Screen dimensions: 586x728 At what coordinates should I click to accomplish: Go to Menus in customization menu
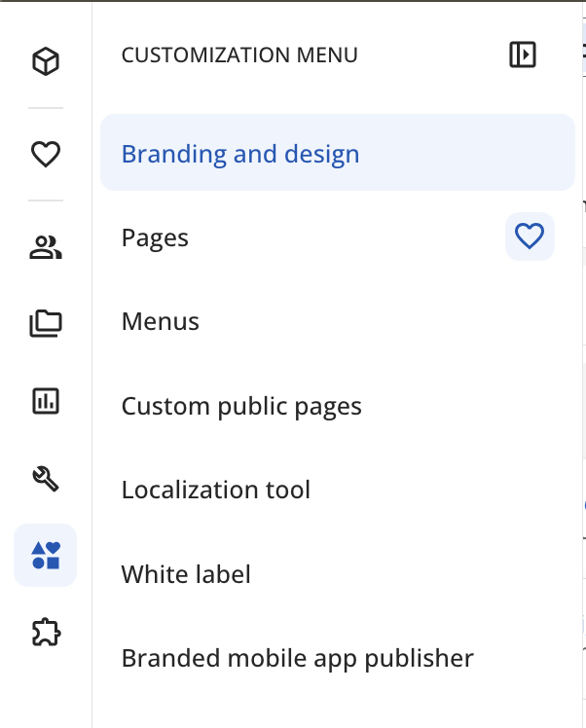(x=161, y=321)
